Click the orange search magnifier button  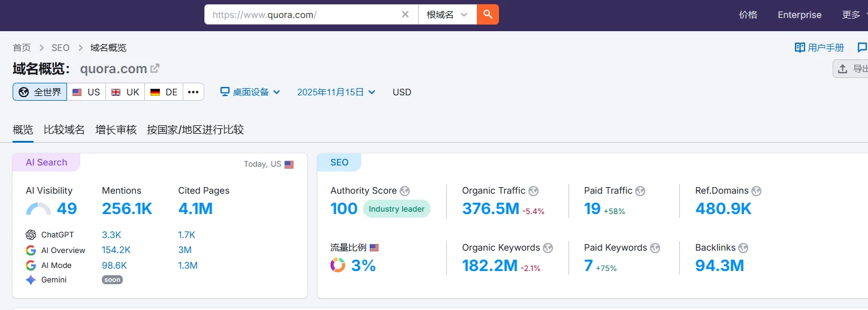(x=488, y=14)
